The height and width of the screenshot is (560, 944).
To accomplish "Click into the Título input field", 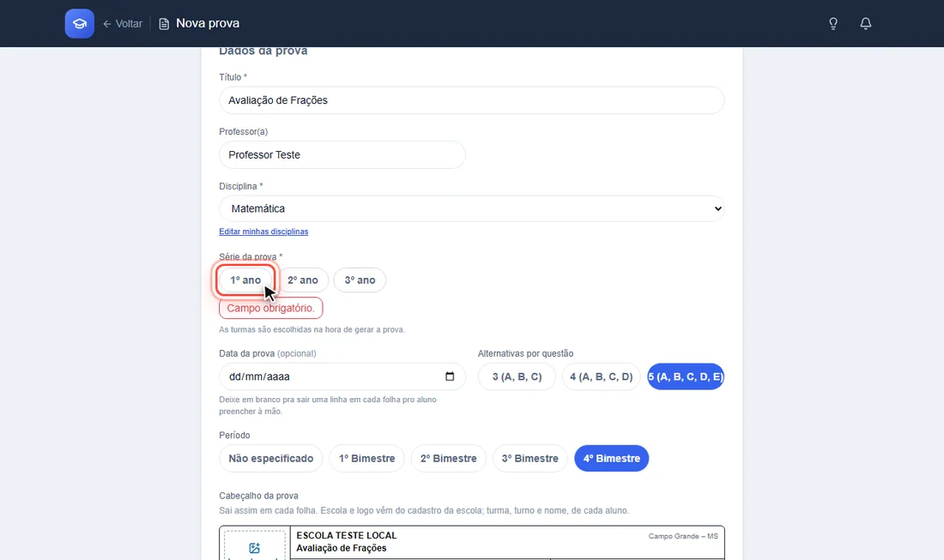I will point(471,100).
